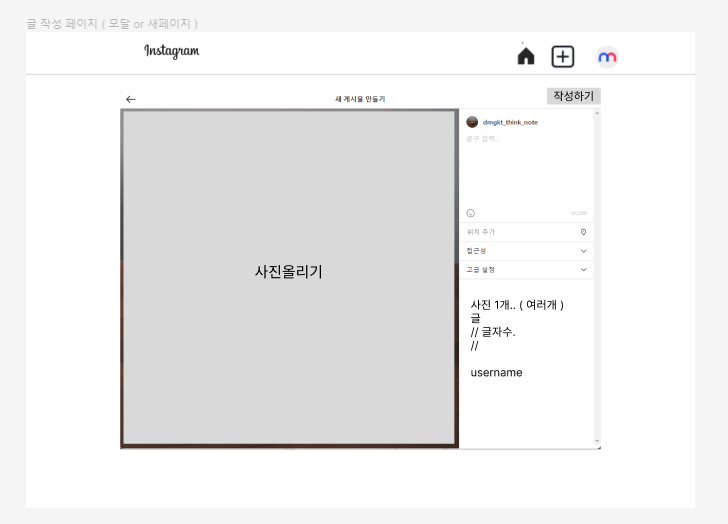Click the back arrow
The height and width of the screenshot is (524, 728).
pos(131,99)
